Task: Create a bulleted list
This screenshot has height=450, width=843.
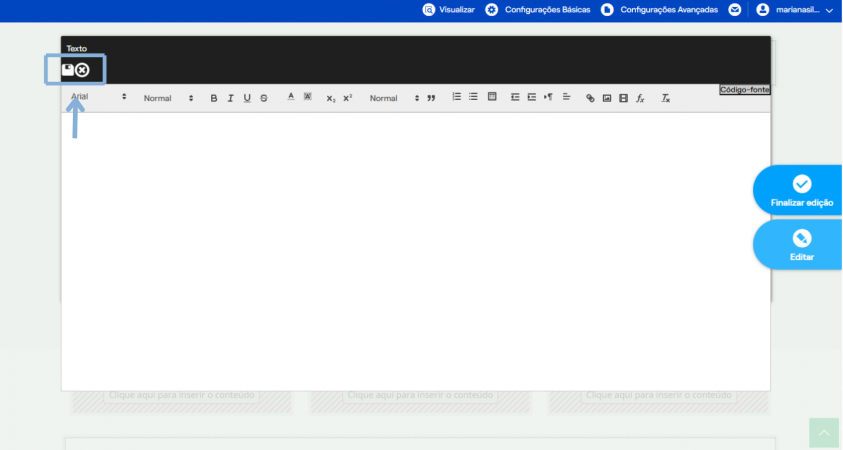Action: (473, 97)
